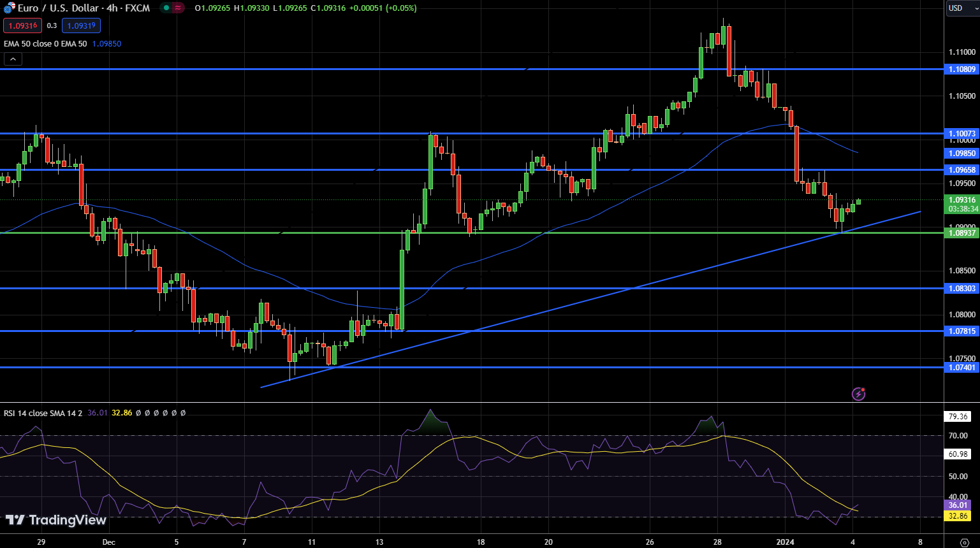Click the 1.10809 horizontal line price label

tap(962, 69)
